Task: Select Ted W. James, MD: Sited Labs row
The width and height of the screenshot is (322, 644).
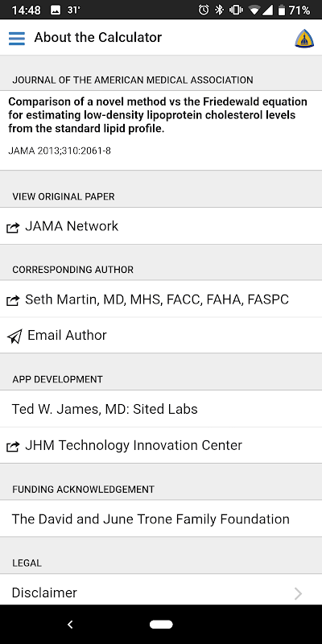Action: tap(161, 409)
